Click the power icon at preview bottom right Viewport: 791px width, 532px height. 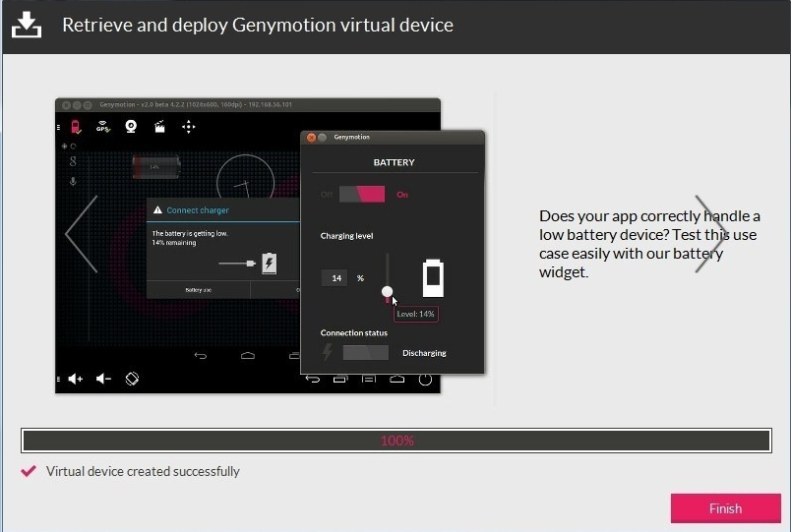pos(425,380)
